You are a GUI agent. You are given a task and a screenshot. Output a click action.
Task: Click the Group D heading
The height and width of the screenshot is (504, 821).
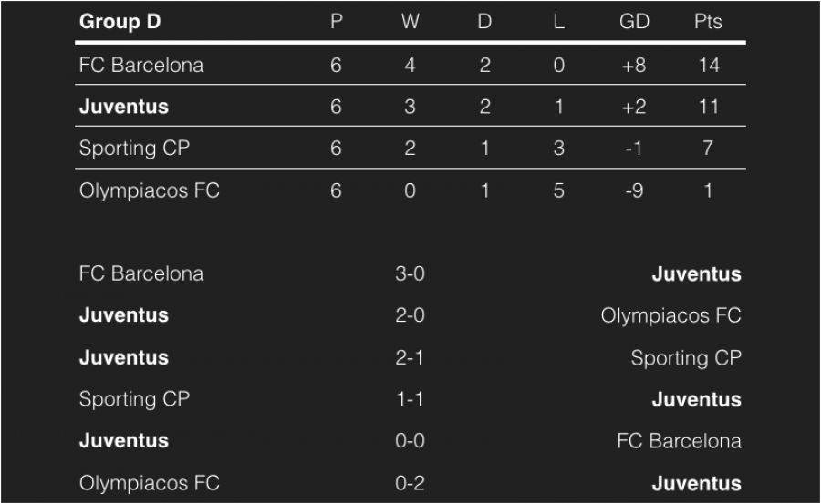[x=120, y=22]
